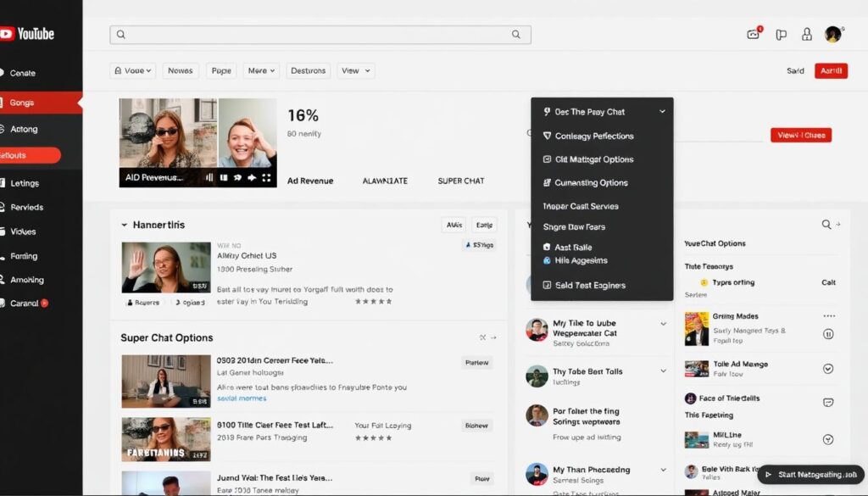This screenshot has width=868, height=496.
Task: Click the yellow icon next to Typrs orting
Action: point(704,282)
